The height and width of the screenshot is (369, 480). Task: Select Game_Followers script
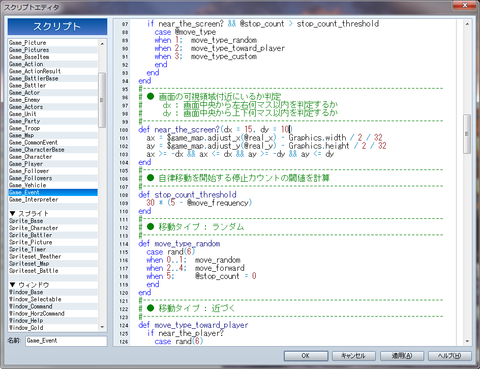[53, 178]
